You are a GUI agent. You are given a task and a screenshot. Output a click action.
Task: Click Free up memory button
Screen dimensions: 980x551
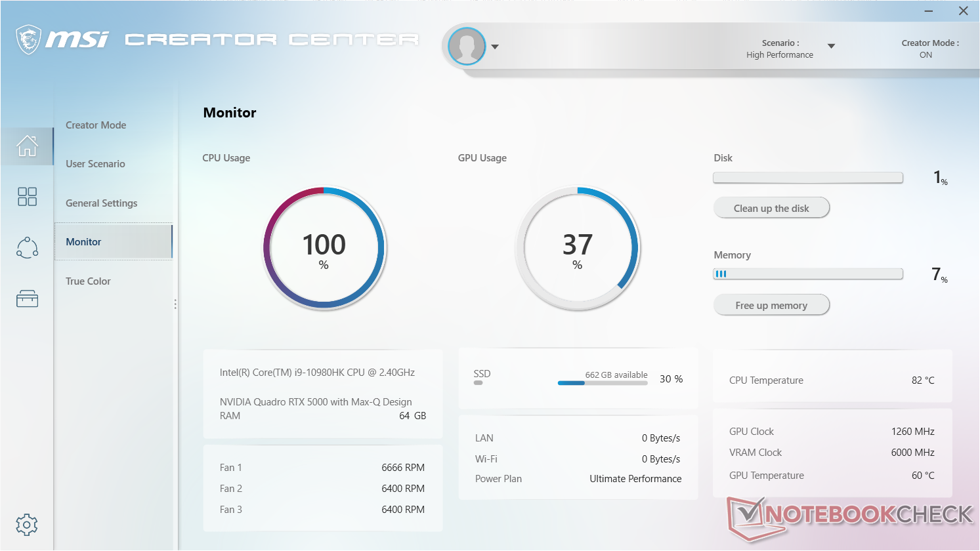[771, 305]
